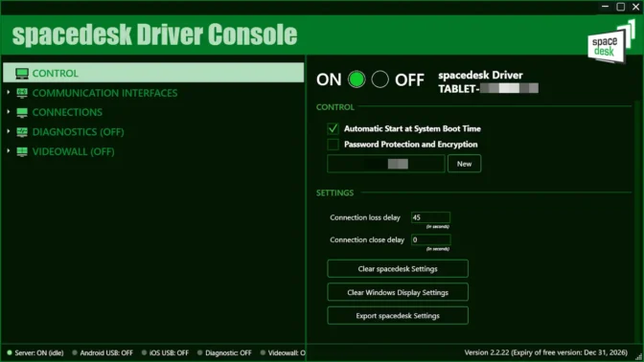Click the password input field
Screen dimensions: 644x362
pos(386,164)
